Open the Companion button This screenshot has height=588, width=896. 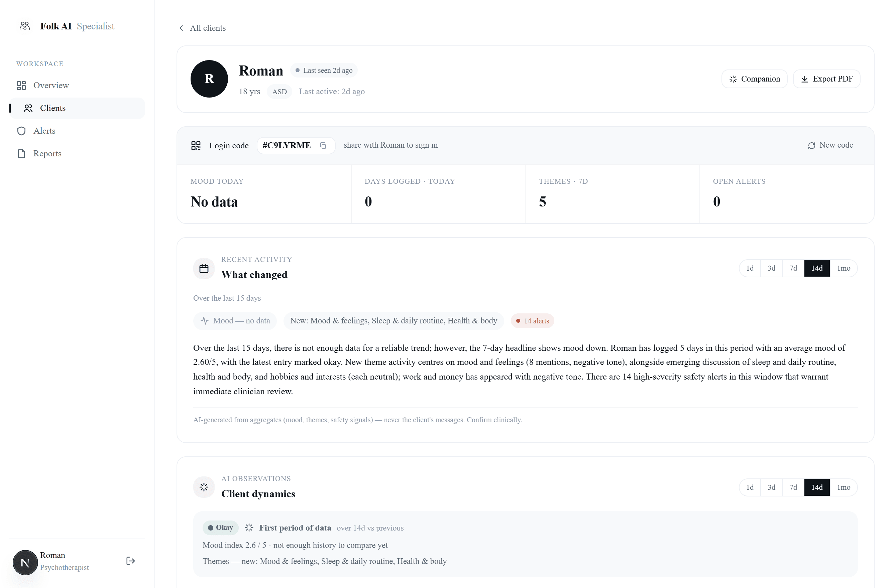coord(754,79)
